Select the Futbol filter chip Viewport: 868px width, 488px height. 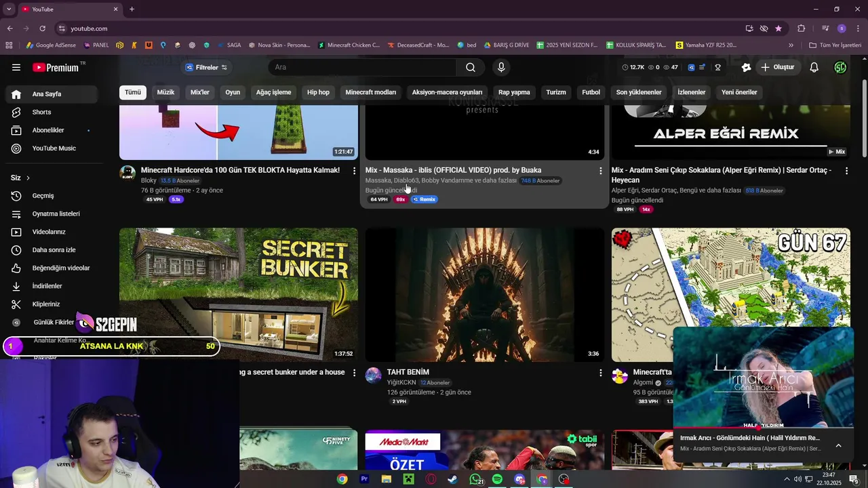click(591, 92)
